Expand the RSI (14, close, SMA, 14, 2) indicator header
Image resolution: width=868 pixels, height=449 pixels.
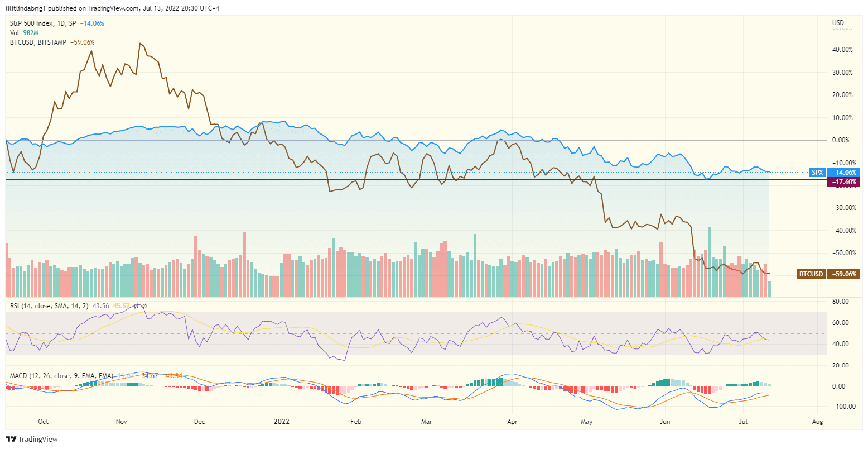50,305
